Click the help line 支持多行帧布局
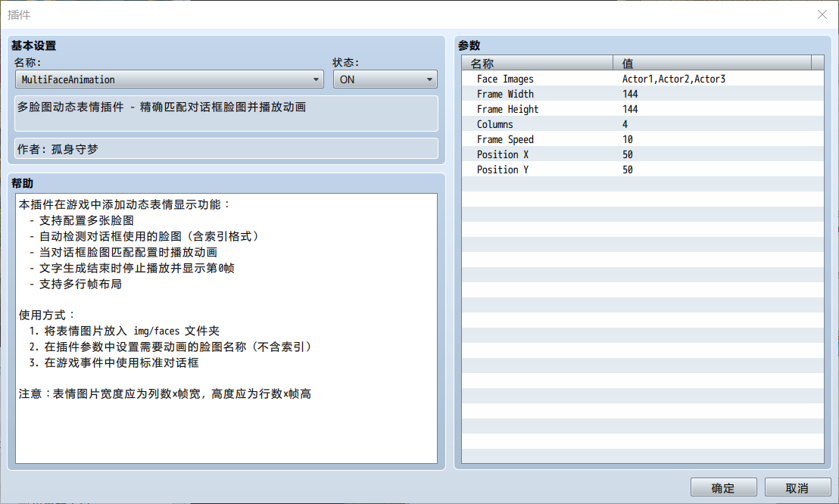This screenshot has height=504, width=839. 76,284
